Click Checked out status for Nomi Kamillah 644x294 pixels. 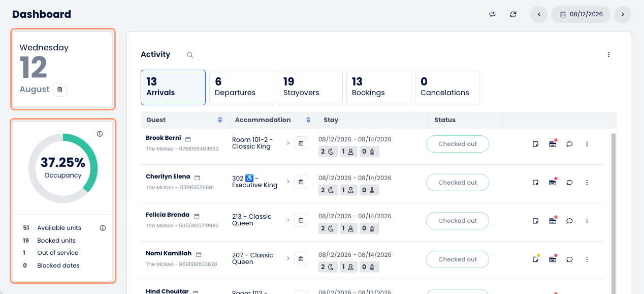click(458, 259)
